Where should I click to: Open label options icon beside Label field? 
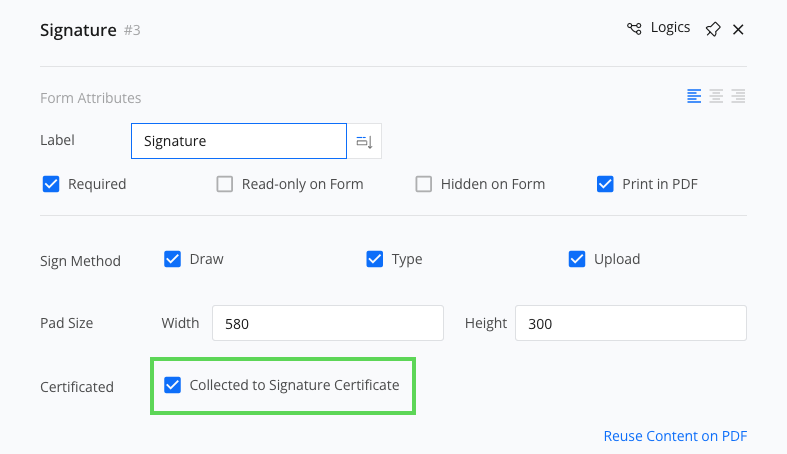coord(364,142)
